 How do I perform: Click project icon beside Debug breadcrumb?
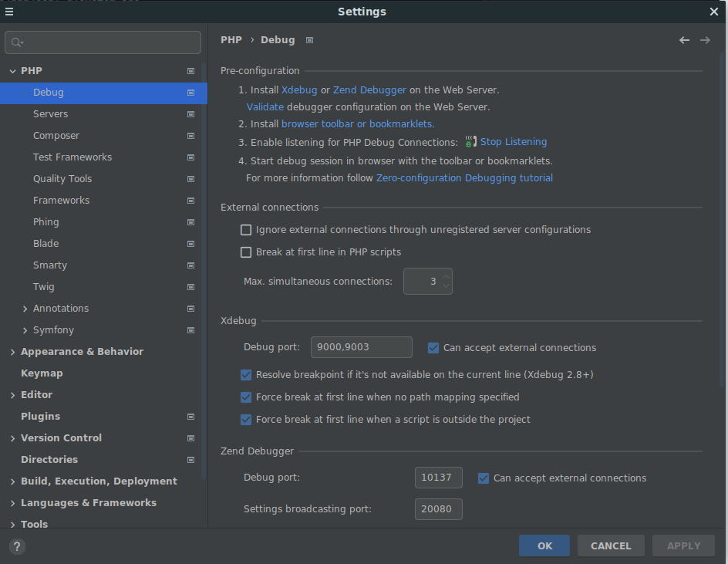[310, 40]
